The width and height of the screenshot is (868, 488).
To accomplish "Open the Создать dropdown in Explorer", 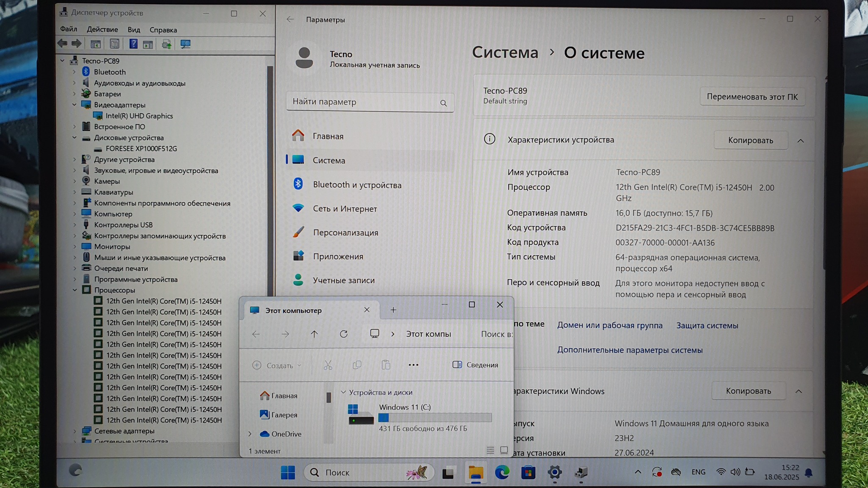I will point(277,365).
